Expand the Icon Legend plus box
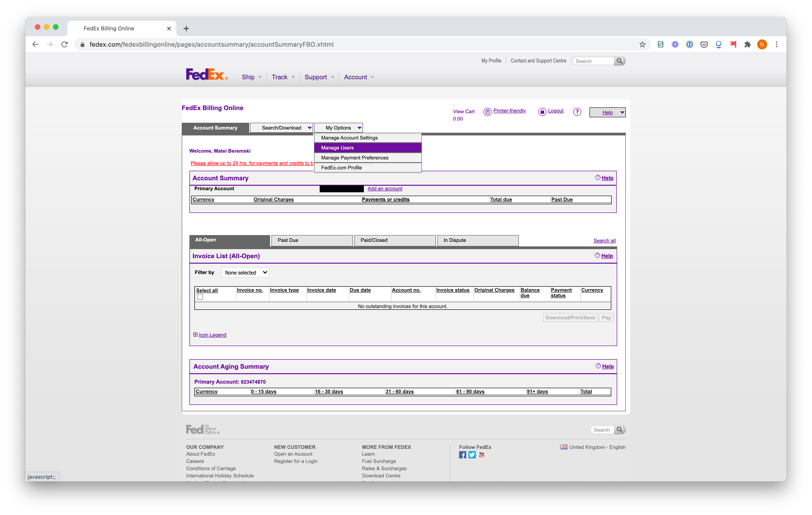The image size is (812, 515). [x=195, y=334]
